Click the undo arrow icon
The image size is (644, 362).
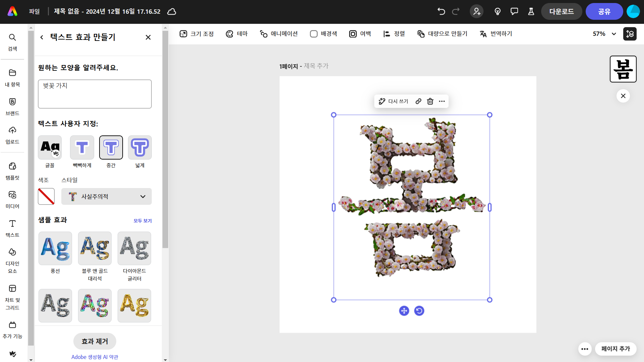pos(441,11)
